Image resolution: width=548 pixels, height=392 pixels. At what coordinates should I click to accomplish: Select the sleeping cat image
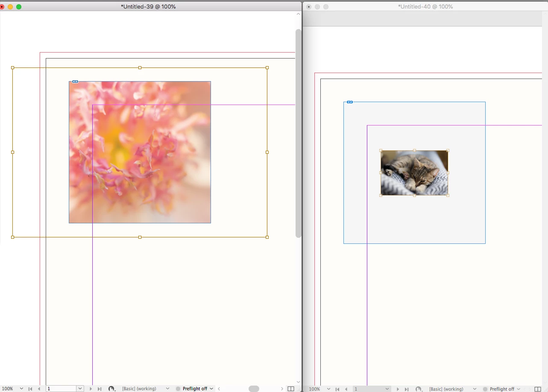pyautogui.click(x=414, y=173)
